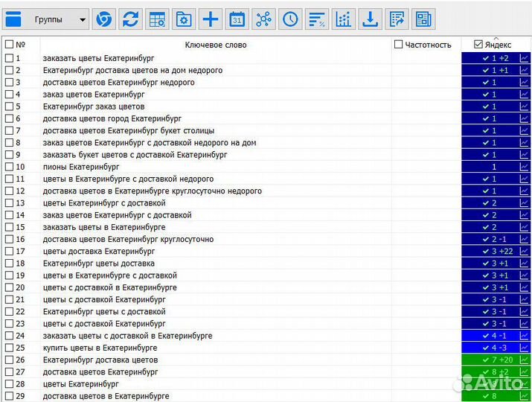Open the table settings icon
The height and width of the screenshot is (402, 532).
[x=157, y=20]
